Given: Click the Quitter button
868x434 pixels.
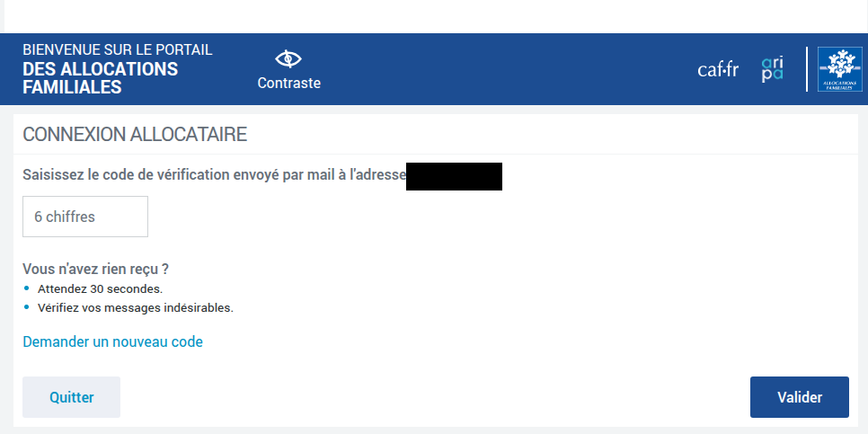Looking at the screenshot, I should pyautogui.click(x=71, y=397).
